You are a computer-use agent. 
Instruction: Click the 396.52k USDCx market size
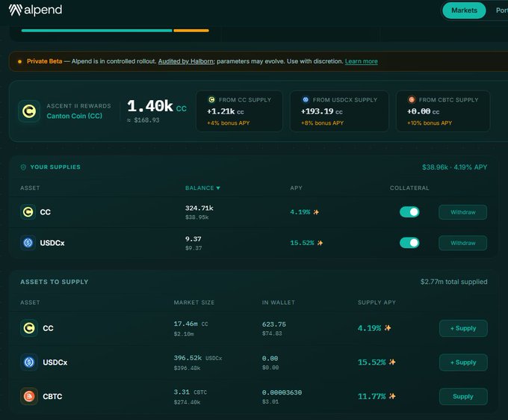coord(198,358)
